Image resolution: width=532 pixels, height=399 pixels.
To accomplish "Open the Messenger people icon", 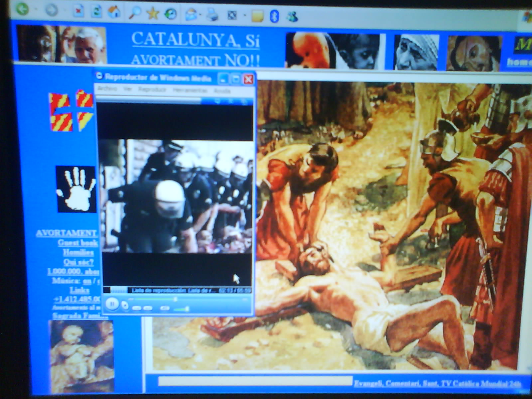I will coord(292,17).
